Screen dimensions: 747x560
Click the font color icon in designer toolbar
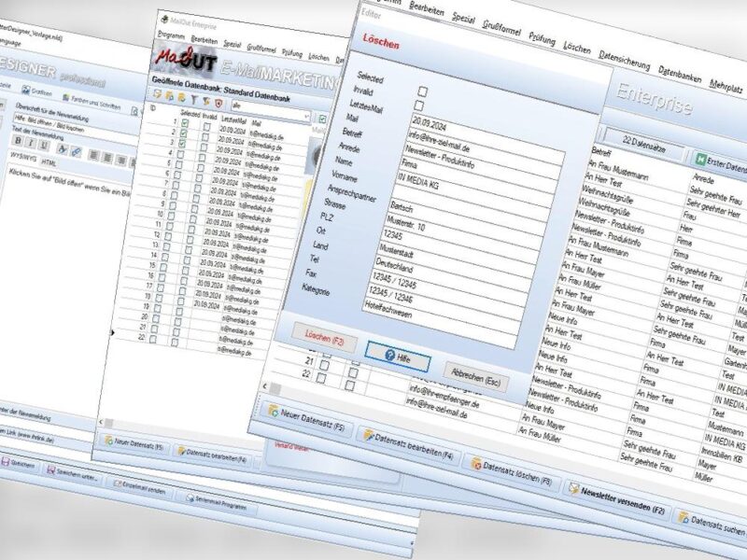63,149
